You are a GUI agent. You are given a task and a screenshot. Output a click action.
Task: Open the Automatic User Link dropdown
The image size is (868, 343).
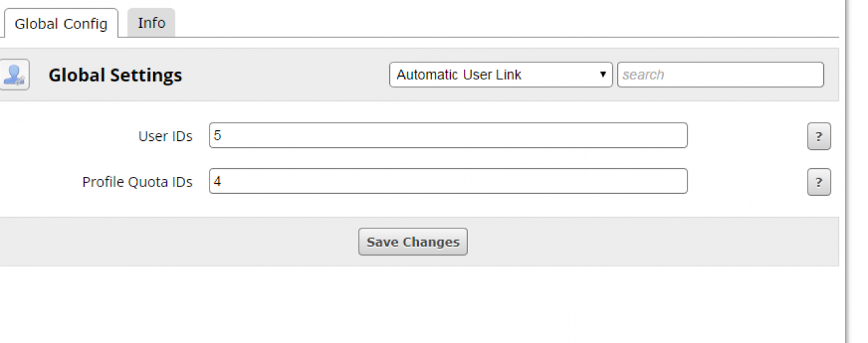[x=500, y=75]
